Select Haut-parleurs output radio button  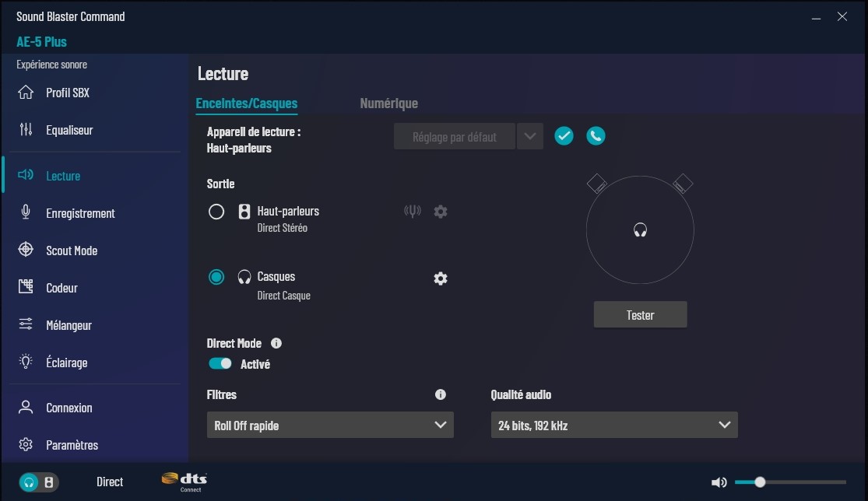coord(216,212)
